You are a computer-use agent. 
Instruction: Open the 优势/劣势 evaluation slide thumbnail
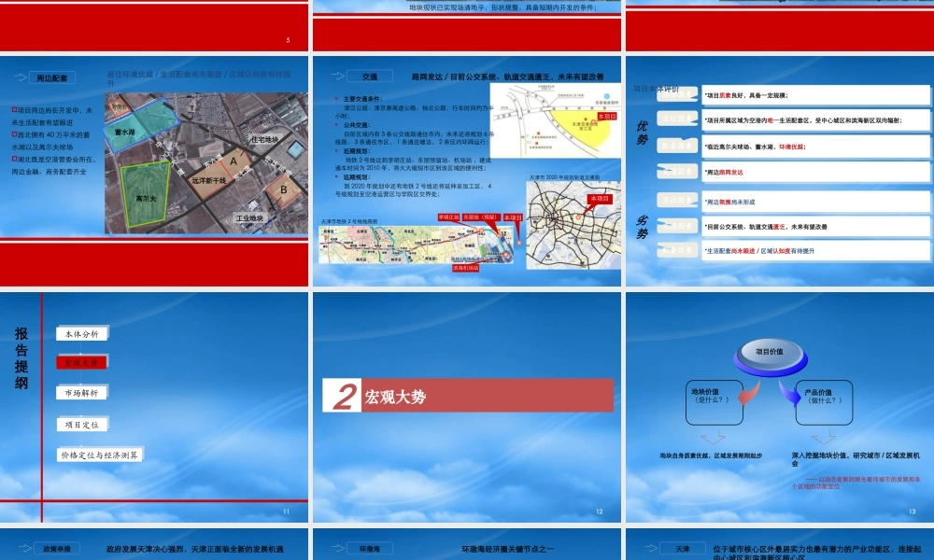click(779, 172)
